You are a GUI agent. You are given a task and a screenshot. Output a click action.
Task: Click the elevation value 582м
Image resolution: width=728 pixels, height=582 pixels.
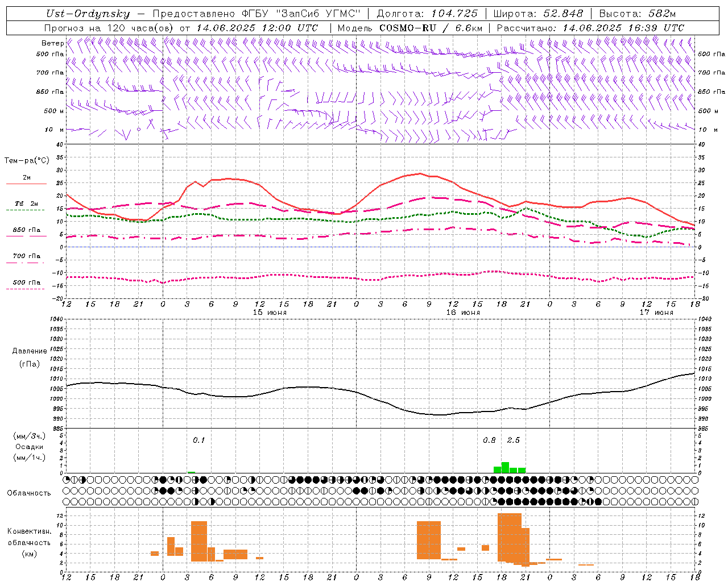click(661, 14)
